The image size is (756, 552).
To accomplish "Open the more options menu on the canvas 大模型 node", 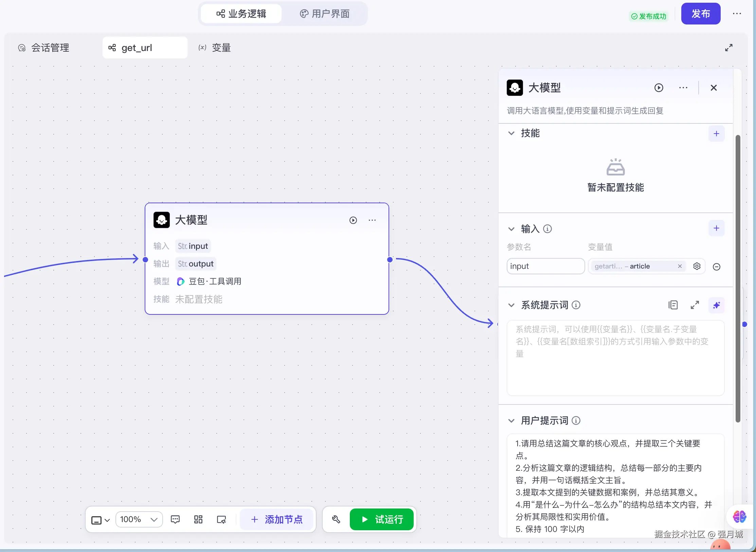I will click(372, 220).
